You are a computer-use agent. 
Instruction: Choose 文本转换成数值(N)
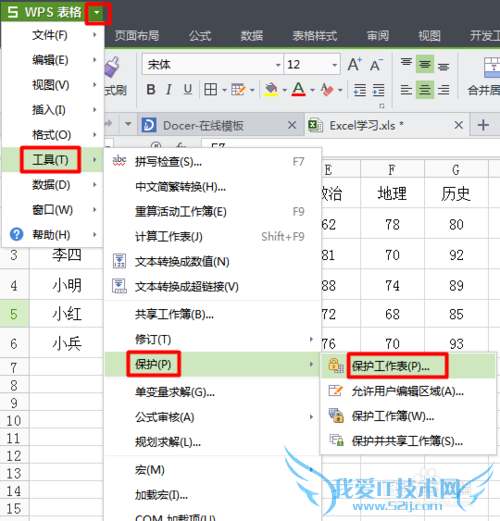[213, 262]
